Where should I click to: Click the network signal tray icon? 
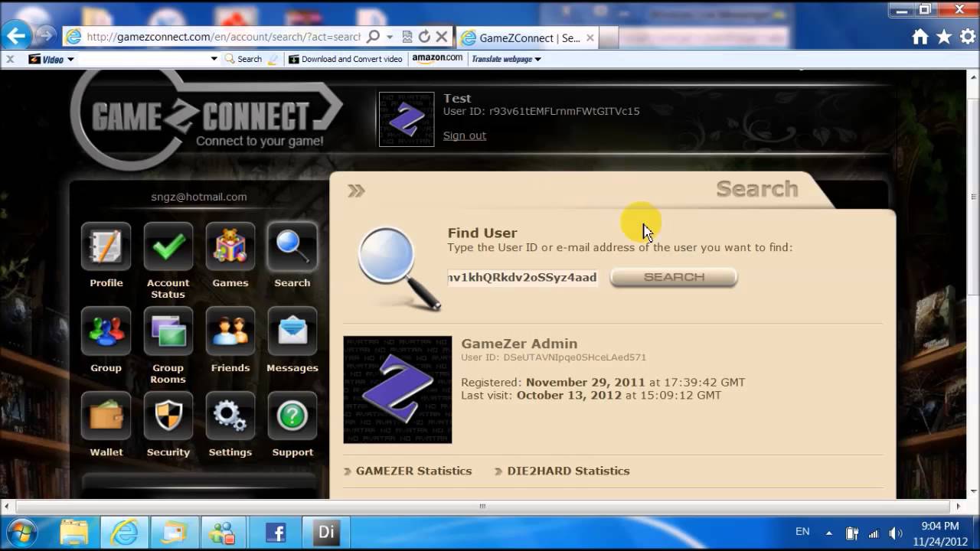pyautogui.click(x=874, y=533)
